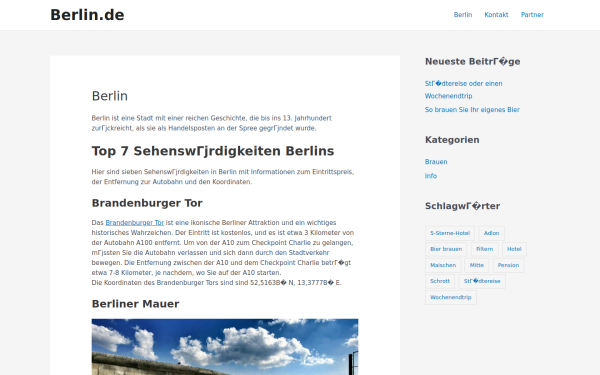Select the Info category
Viewport: 600px width, 375px height.
click(430, 176)
